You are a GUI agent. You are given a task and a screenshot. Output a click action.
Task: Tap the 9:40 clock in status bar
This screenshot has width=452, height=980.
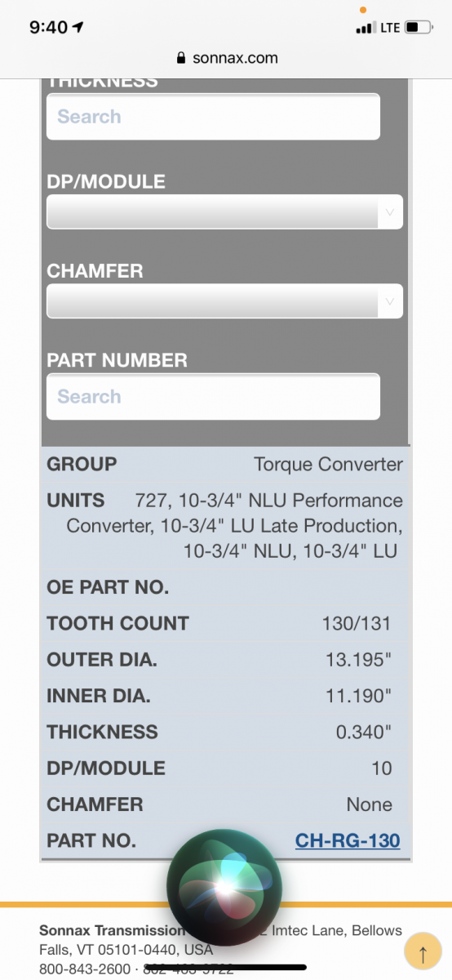[x=48, y=27]
